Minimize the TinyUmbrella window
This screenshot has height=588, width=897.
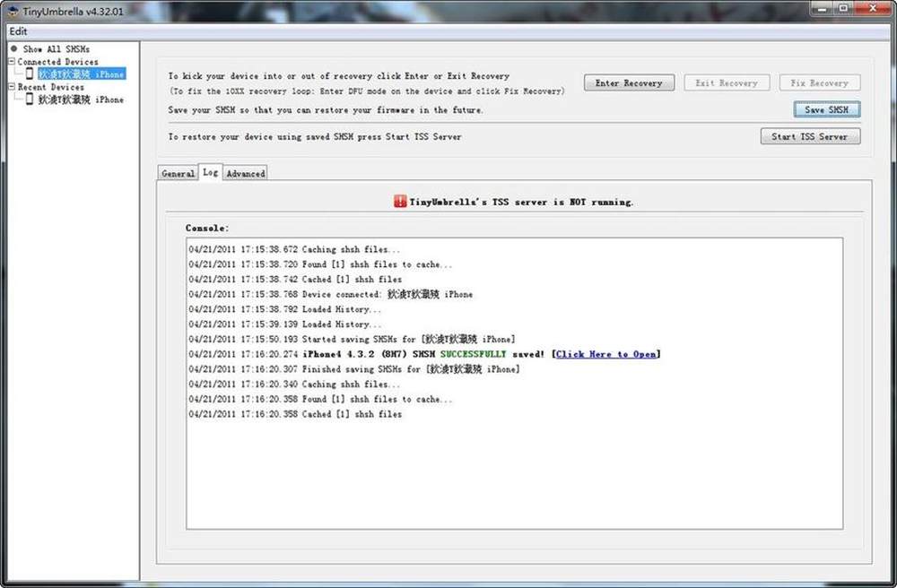coord(823,8)
